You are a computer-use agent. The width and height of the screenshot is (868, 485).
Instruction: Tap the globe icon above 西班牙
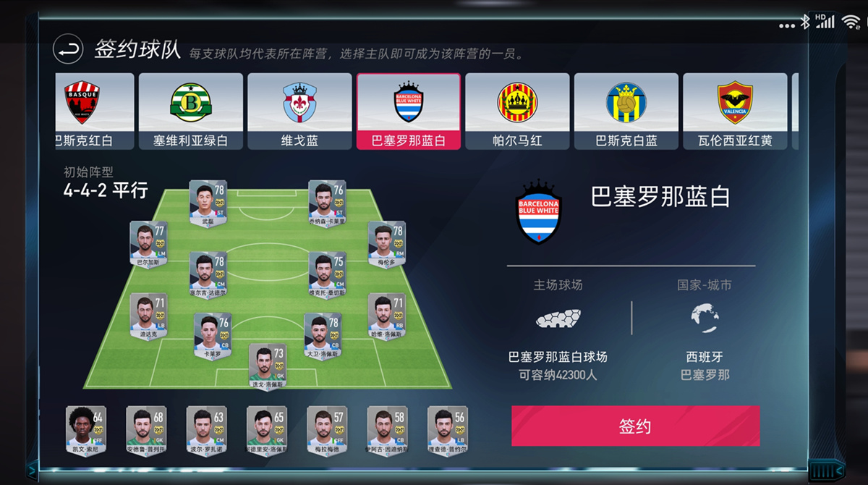coord(705,317)
